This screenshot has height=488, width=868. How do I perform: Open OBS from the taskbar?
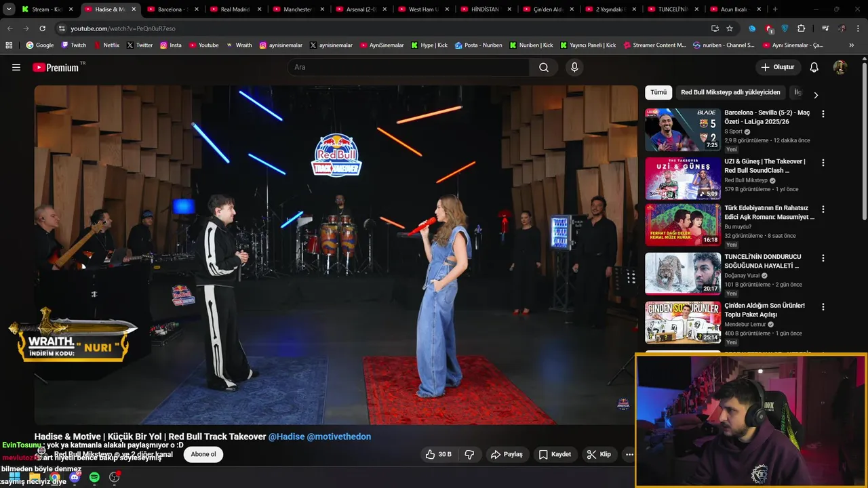(114, 478)
